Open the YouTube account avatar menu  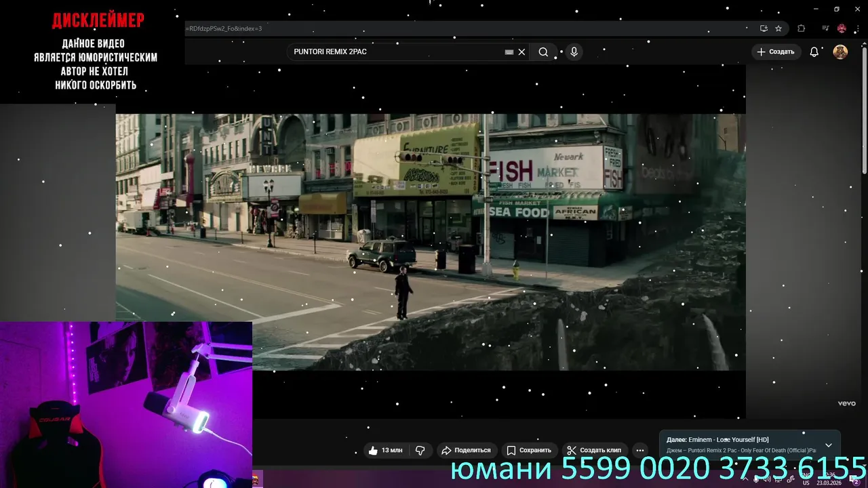[x=840, y=52]
